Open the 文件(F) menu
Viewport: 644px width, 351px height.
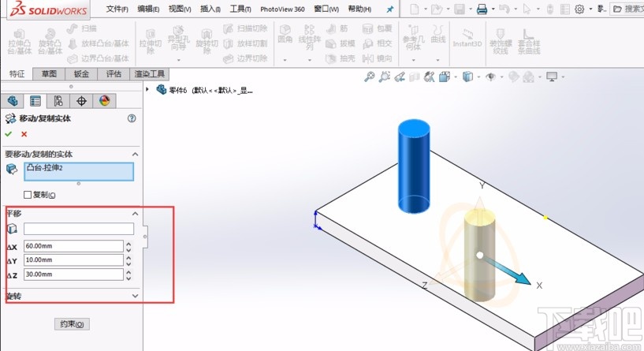coord(117,9)
